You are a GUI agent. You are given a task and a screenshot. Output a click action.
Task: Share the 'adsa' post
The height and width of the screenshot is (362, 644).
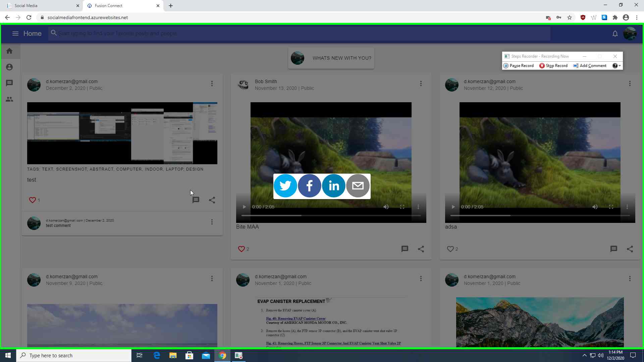click(x=630, y=249)
